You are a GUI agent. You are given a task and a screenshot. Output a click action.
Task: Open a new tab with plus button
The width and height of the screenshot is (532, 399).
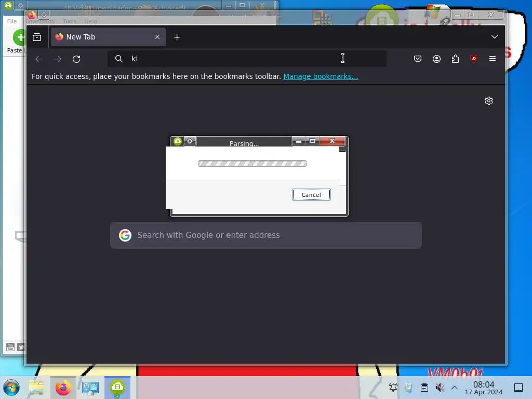pyautogui.click(x=177, y=37)
